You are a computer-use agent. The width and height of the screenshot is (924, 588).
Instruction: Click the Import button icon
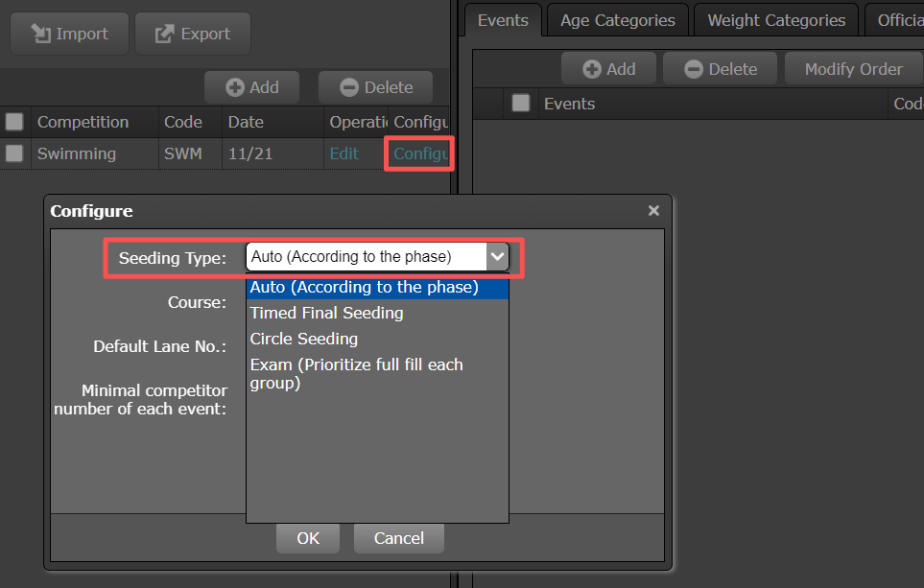click(40, 34)
